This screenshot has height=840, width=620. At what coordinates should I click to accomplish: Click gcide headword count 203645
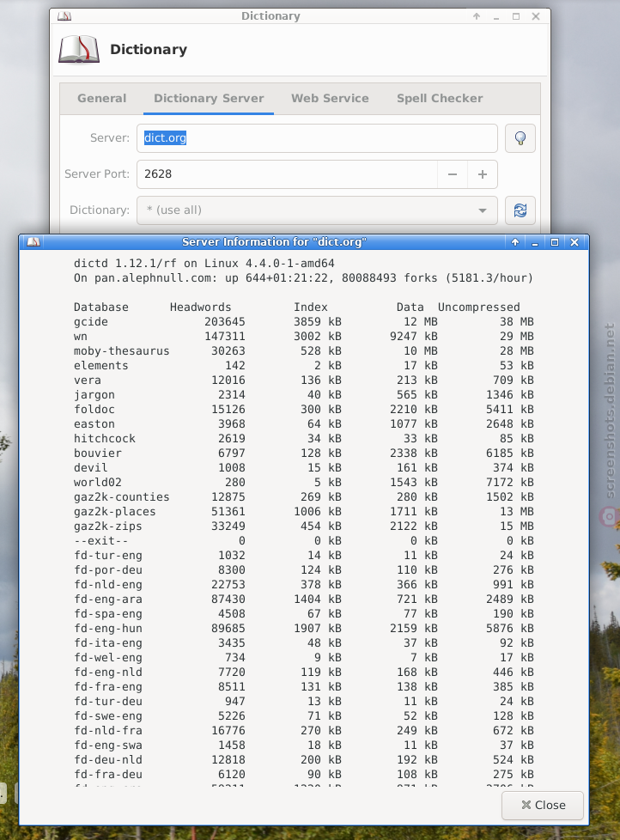(x=224, y=322)
